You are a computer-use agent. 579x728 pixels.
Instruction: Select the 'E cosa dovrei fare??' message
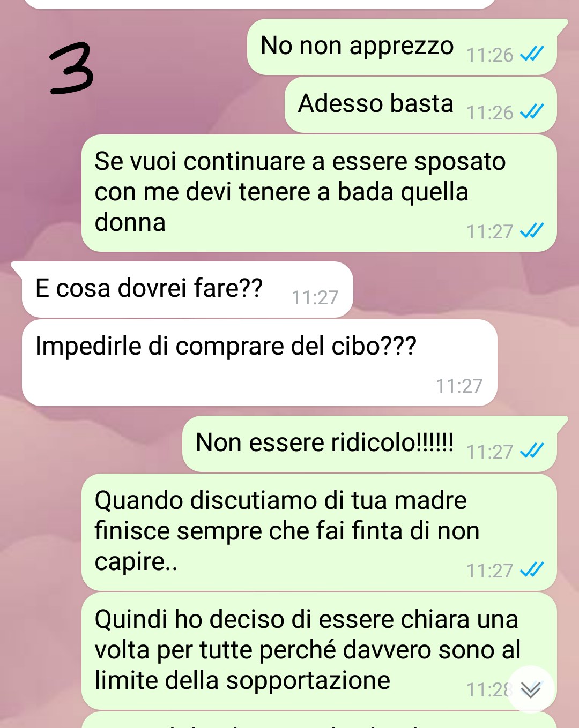coord(187,290)
